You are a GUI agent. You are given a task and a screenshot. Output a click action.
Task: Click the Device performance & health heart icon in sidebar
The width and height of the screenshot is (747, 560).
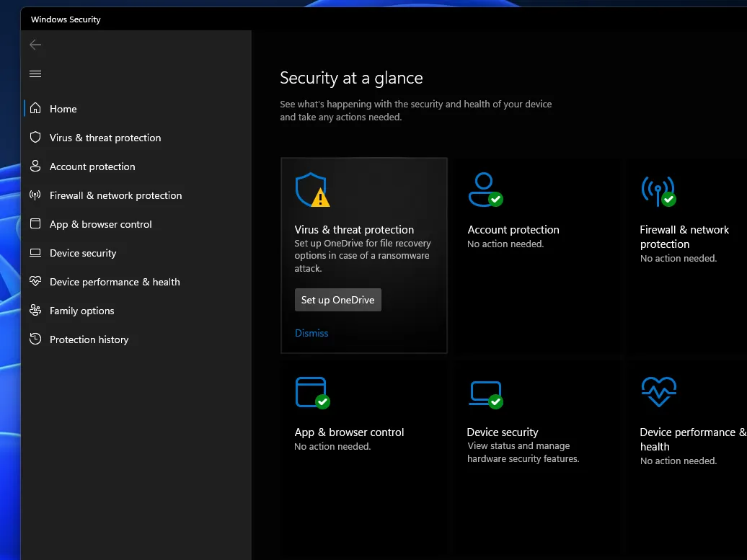35,282
